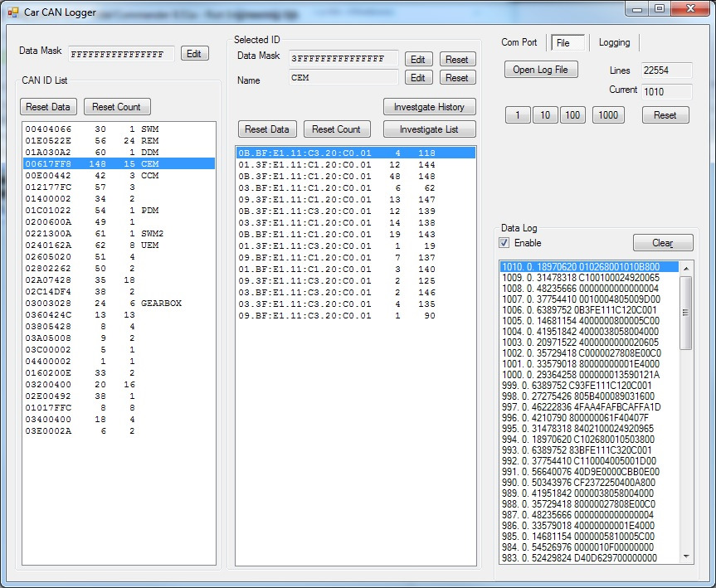Select log entry 997 in Data Log
716x588 pixels.
(590, 406)
